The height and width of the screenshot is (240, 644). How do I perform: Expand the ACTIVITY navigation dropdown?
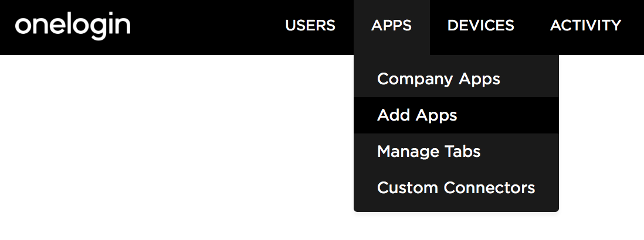(x=585, y=26)
